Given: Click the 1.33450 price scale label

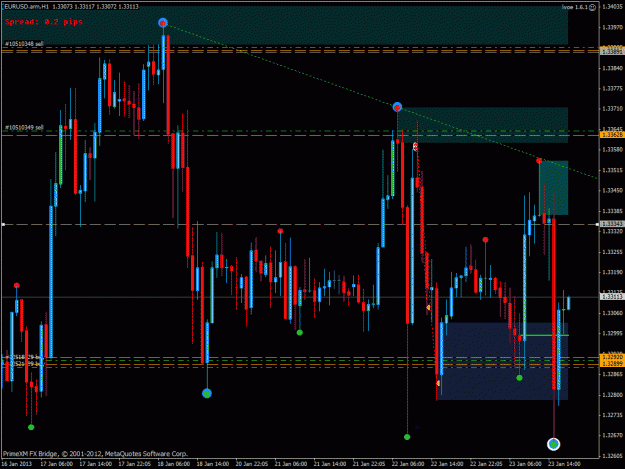Looking at the screenshot, I should [x=612, y=190].
